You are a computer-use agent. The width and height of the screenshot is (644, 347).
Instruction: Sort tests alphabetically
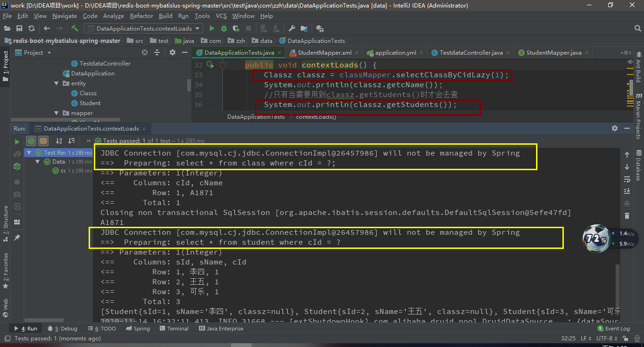pos(59,141)
